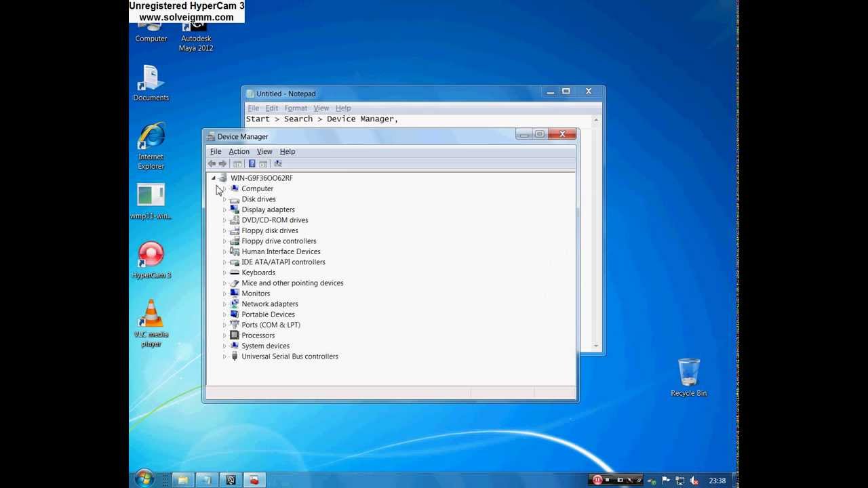Select the Portable Devices entry

click(x=268, y=314)
